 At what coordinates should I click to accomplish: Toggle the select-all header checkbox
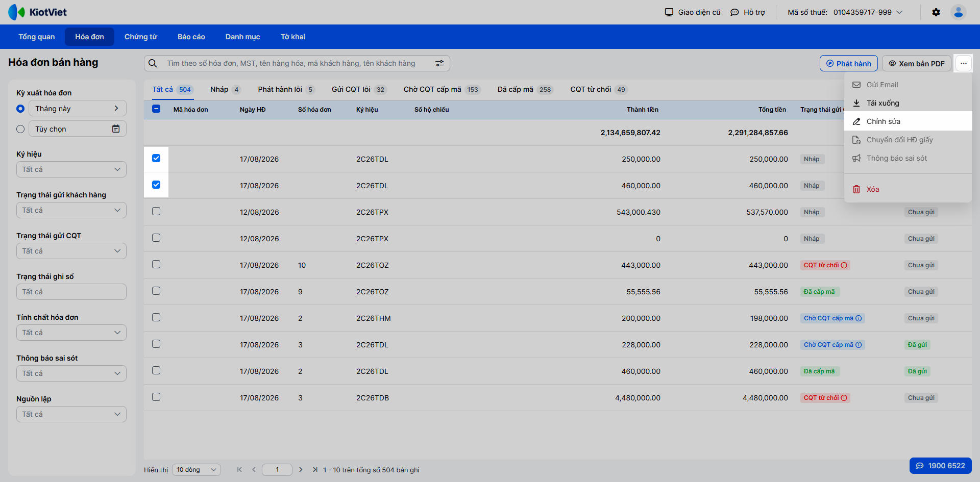156,109
